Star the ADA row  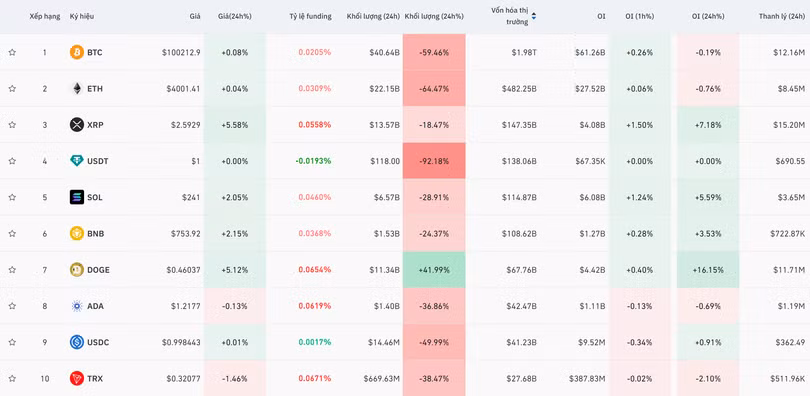pyautogui.click(x=12, y=306)
